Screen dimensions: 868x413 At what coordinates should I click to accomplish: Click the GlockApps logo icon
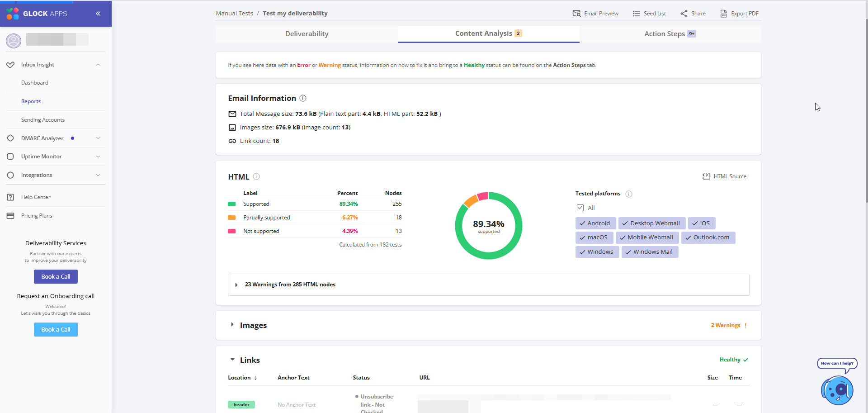(13, 14)
